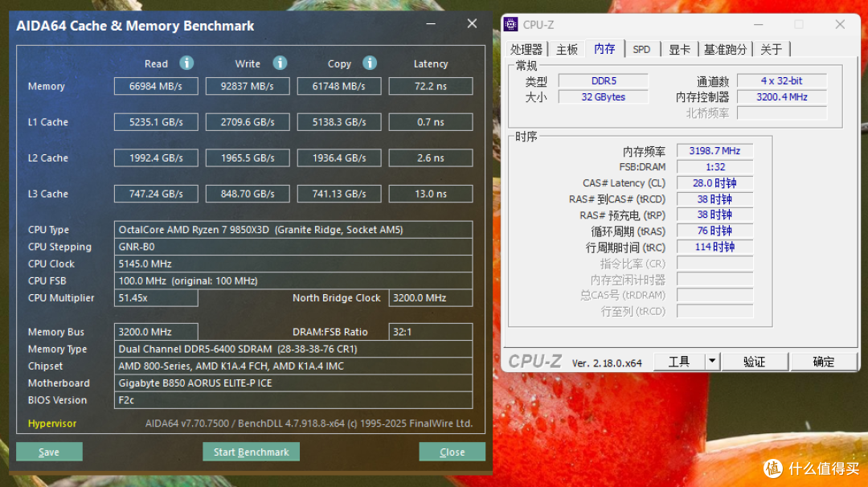
Task: Close the AIDA64 window with X
Action: 472,24
